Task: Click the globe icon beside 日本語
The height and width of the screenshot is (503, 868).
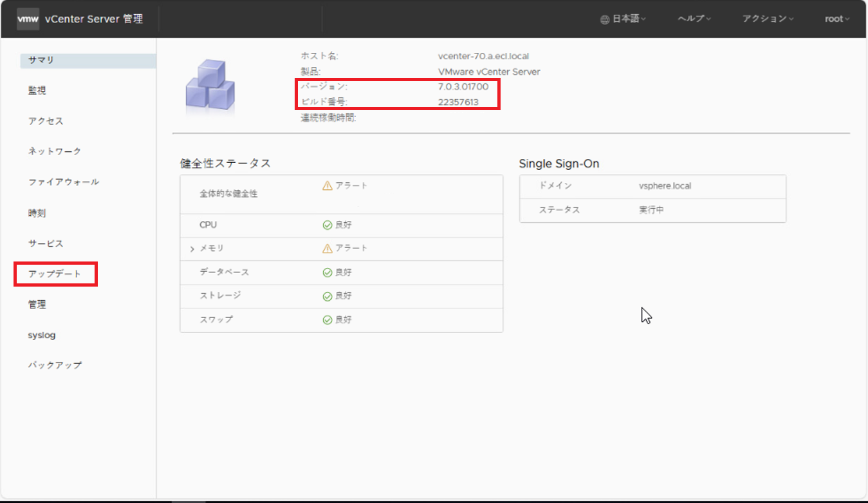Action: [x=605, y=19]
